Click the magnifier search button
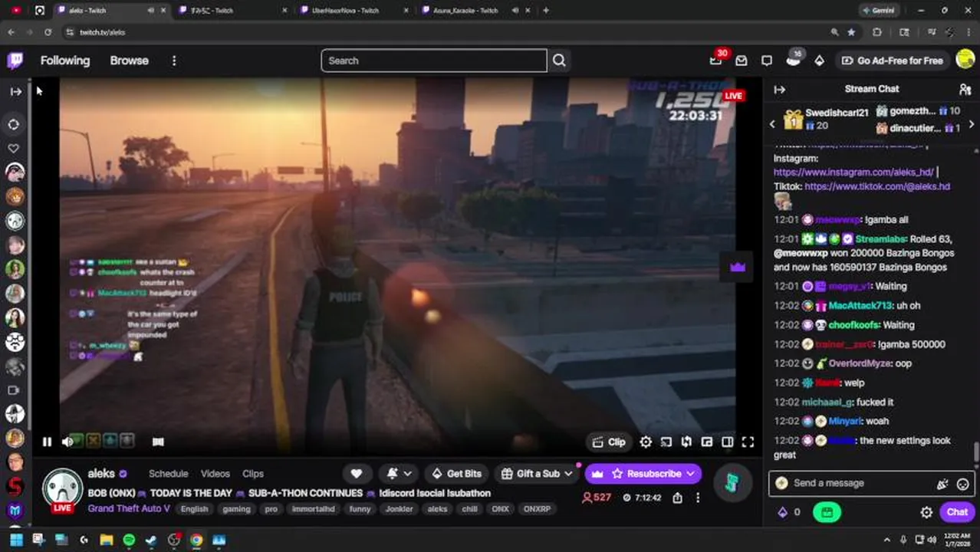Screen dimensions: 980x552 tap(559, 61)
